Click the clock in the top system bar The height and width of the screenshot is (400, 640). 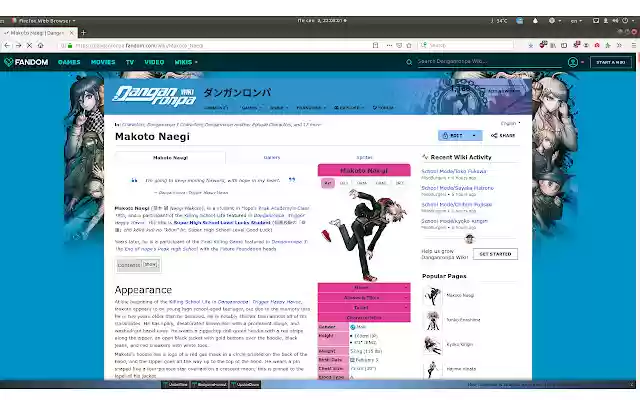tap(322, 20)
